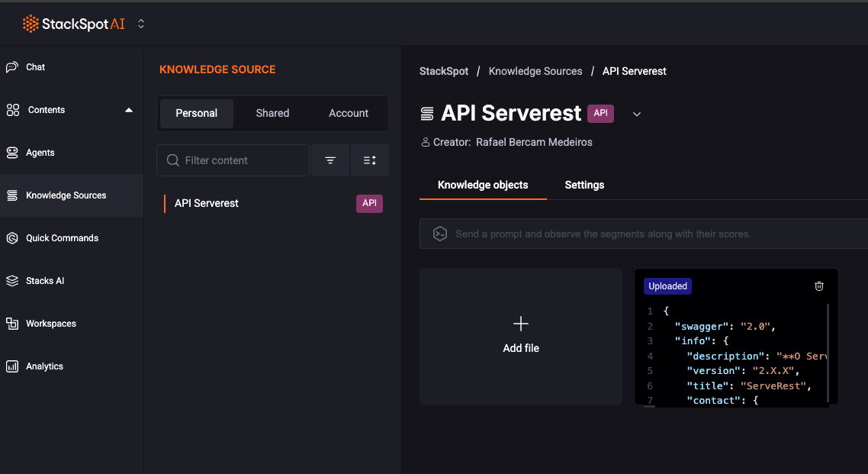Click the API badge next to title
The image size is (868, 474).
click(x=600, y=113)
